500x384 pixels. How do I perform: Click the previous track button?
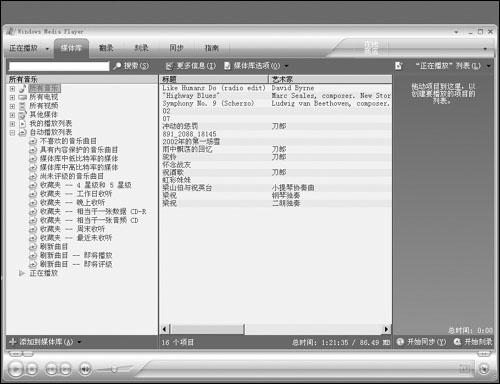(51, 369)
